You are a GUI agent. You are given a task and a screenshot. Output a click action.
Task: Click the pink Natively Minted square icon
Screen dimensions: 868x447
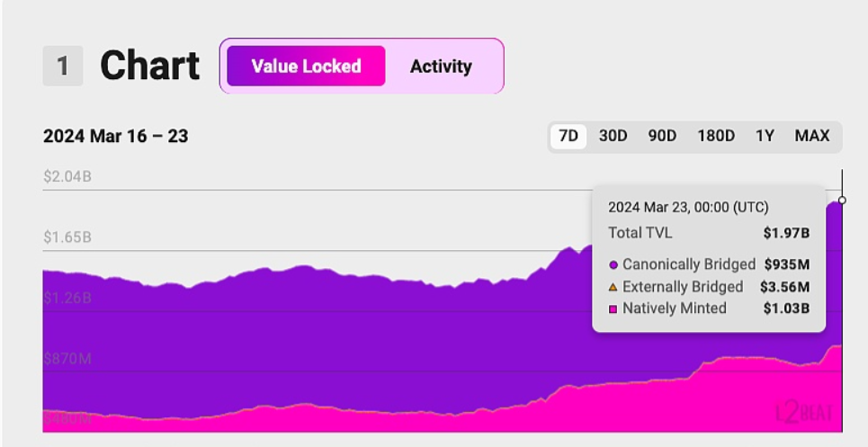[613, 309]
